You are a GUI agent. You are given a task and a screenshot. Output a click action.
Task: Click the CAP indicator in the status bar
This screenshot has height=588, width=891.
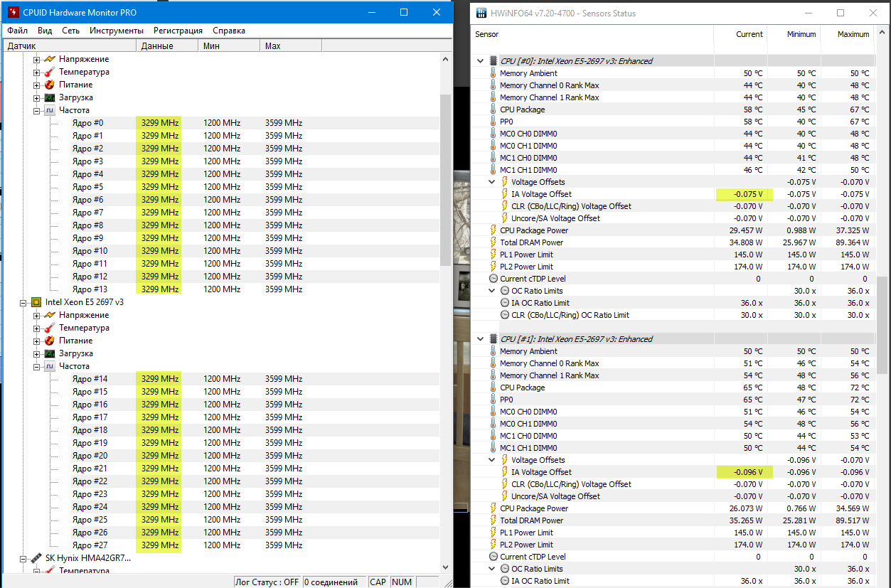(x=378, y=582)
